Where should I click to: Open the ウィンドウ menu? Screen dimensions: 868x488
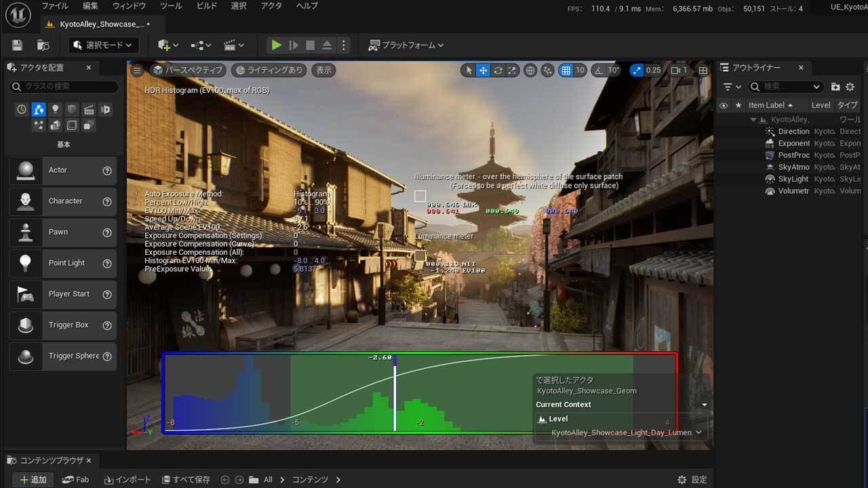pos(129,6)
